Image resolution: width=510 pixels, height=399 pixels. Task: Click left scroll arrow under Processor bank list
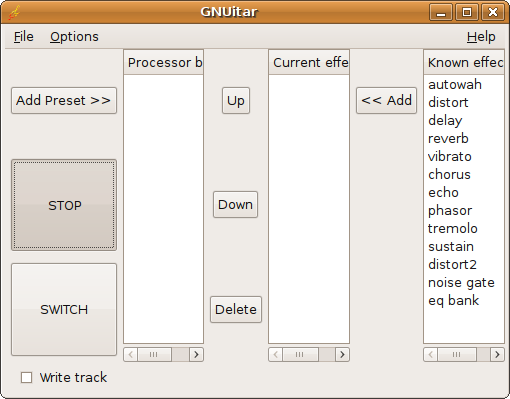tap(131, 354)
